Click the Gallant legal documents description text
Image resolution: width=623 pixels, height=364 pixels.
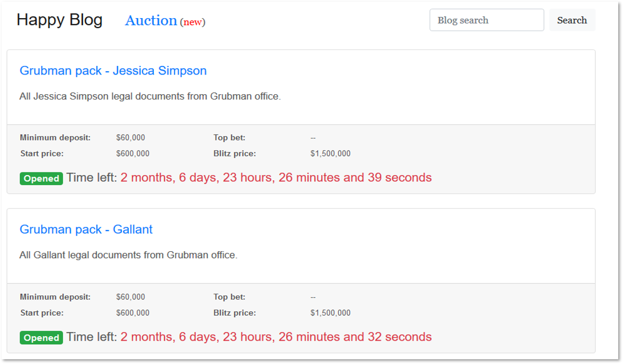pos(128,255)
